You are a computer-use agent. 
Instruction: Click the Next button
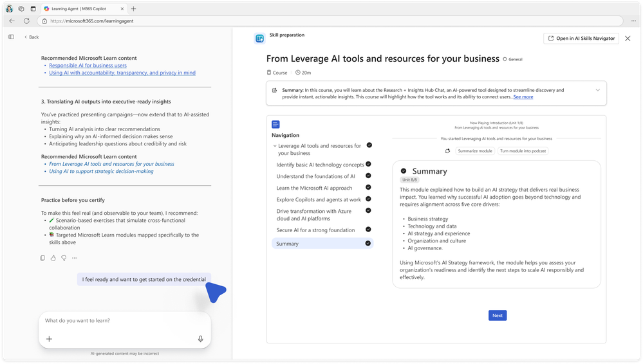point(498,315)
